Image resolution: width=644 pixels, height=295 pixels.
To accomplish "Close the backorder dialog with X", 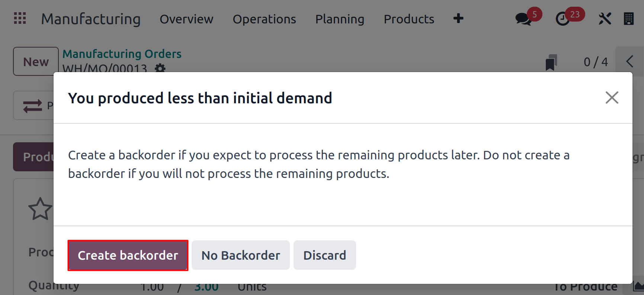I will coord(612,98).
